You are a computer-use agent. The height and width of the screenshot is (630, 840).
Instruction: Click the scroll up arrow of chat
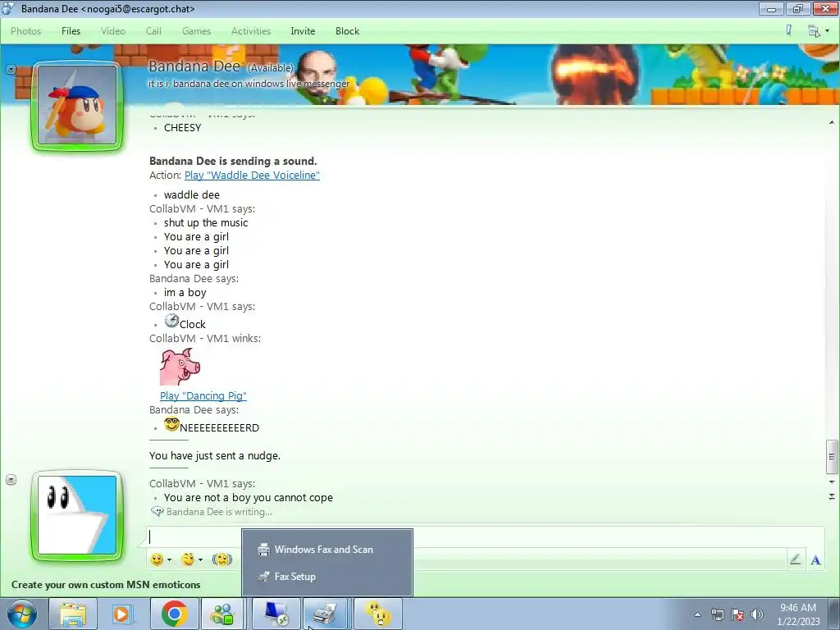tap(832, 123)
